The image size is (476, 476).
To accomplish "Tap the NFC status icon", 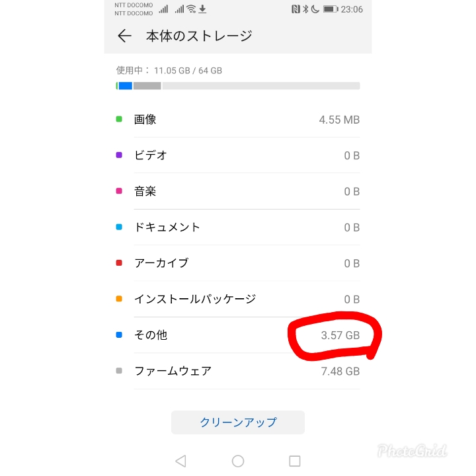I will (296, 9).
